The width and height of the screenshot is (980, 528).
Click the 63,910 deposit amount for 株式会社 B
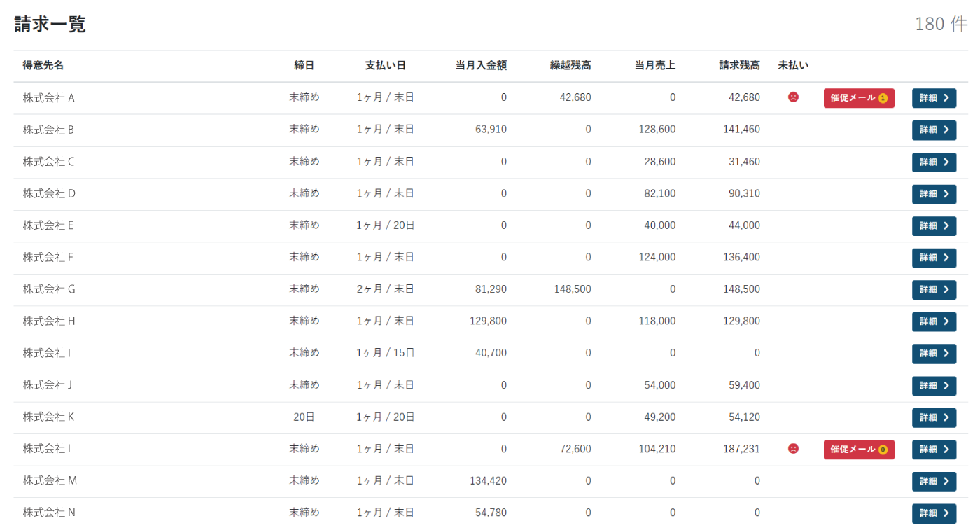[x=491, y=130]
